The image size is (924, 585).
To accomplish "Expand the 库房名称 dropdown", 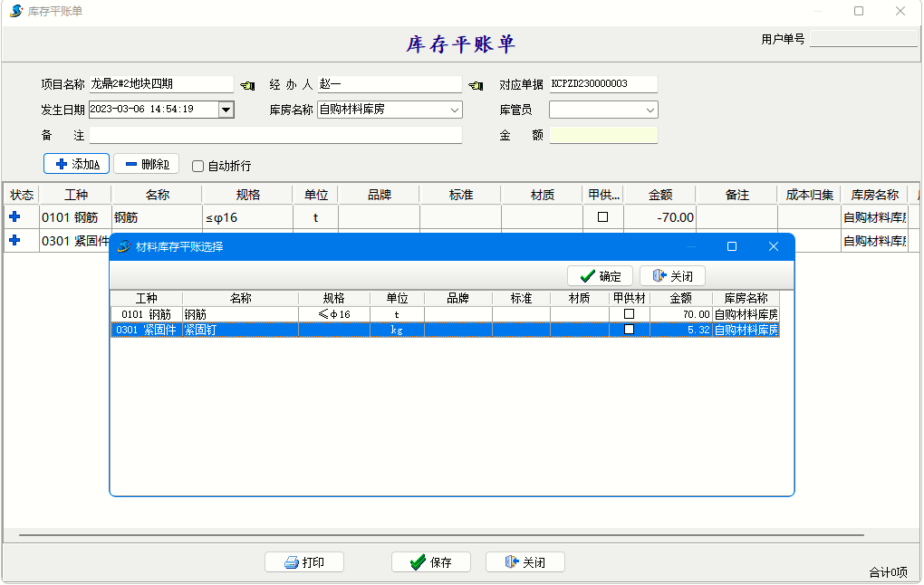I will (455, 110).
